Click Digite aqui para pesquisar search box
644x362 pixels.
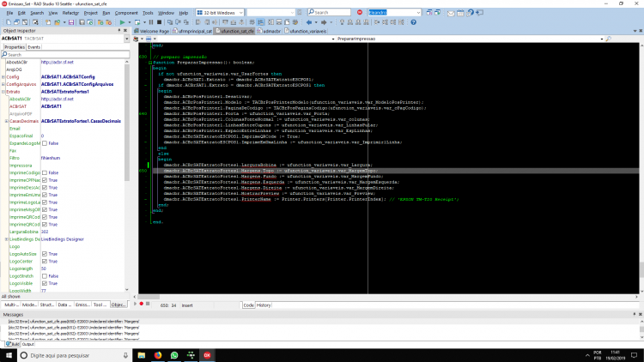tap(74, 355)
